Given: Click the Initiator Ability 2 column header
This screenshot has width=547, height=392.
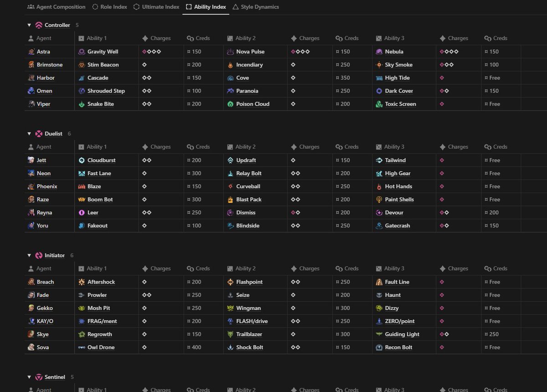Looking at the screenshot, I should (x=255, y=269).
